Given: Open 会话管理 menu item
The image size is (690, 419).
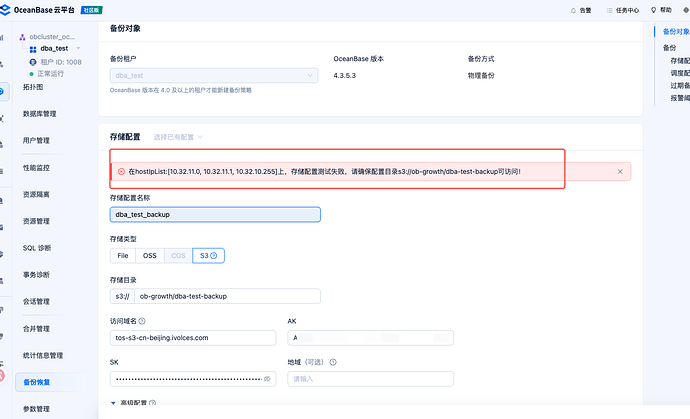Looking at the screenshot, I should 36,302.
